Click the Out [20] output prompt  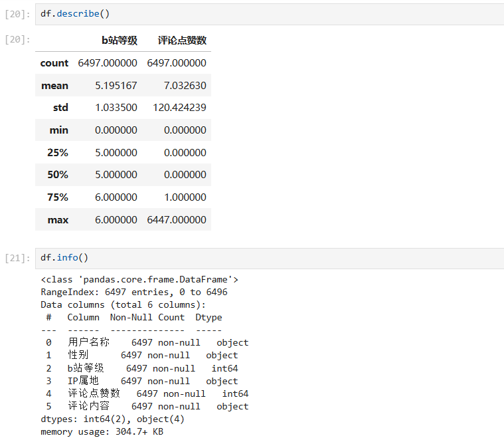pos(17,39)
